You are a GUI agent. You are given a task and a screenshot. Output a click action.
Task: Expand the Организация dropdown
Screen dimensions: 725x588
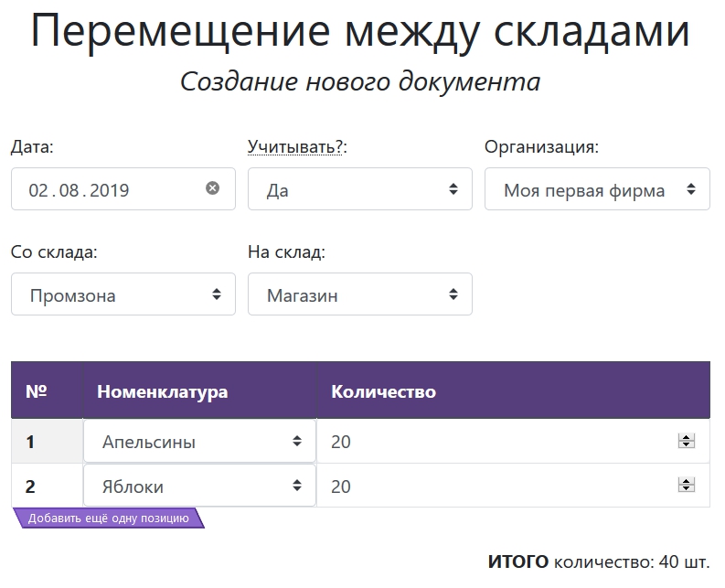pyautogui.click(x=597, y=189)
